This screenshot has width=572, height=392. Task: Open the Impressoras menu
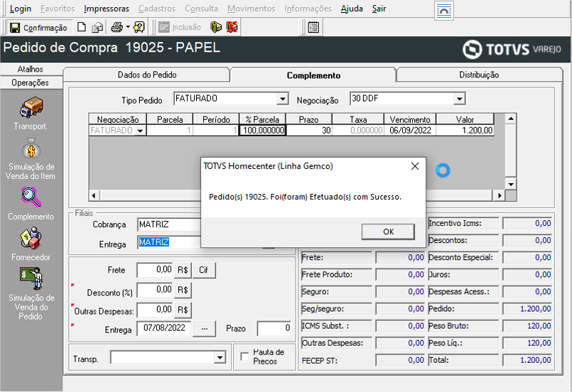pyautogui.click(x=107, y=9)
